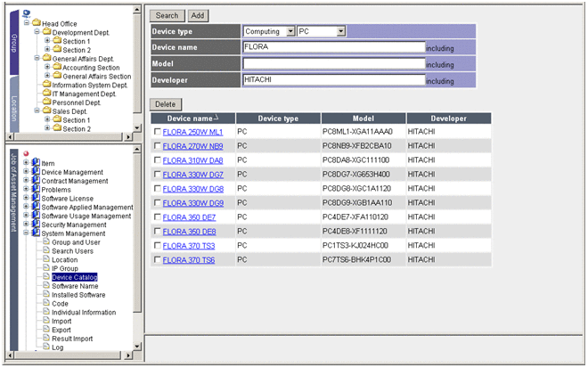Click the Export page icon
The image size is (588, 368).
(x=45, y=330)
